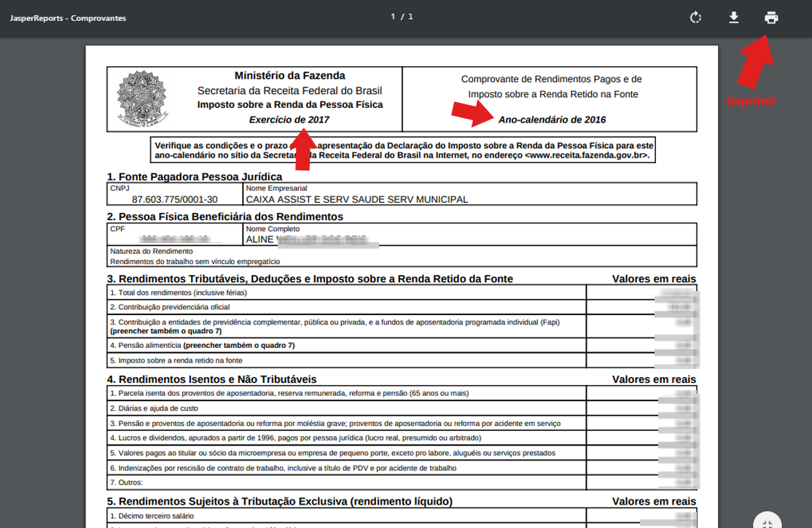Download the PDF with the download icon
The image size is (812, 528).
point(733,18)
